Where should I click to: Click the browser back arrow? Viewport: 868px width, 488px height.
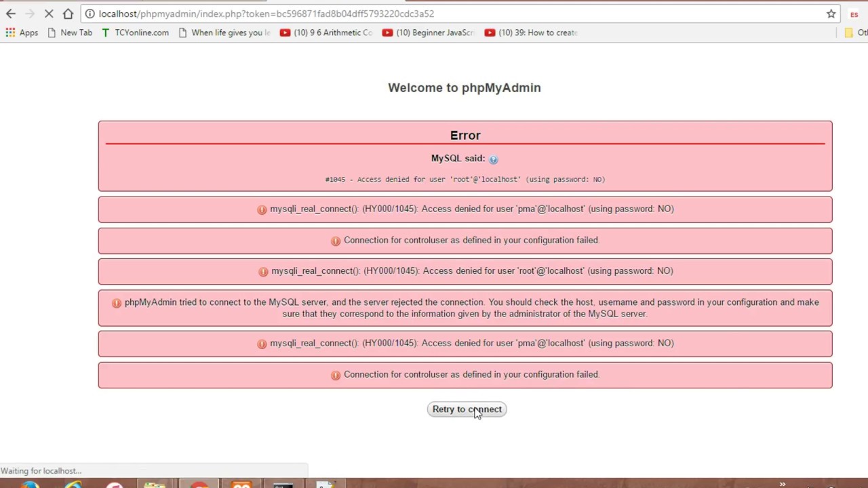(x=11, y=14)
